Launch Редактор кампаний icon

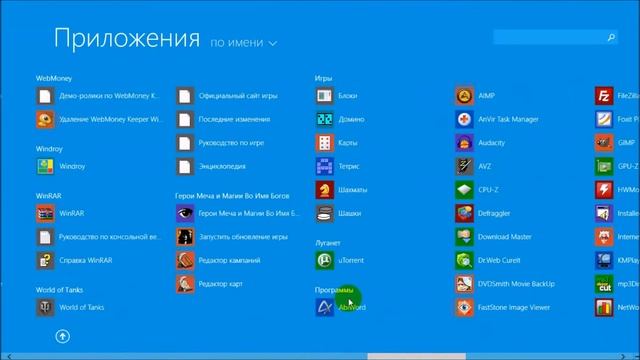coord(185,260)
